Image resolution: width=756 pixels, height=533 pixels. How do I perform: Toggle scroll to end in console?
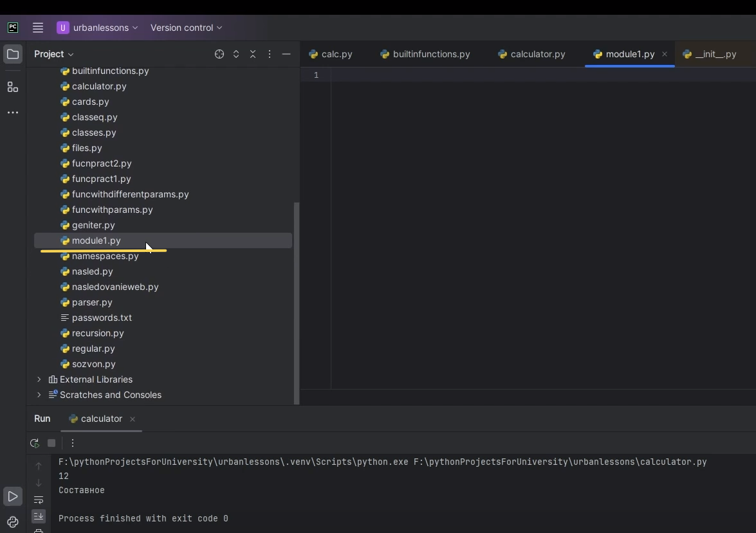39,516
